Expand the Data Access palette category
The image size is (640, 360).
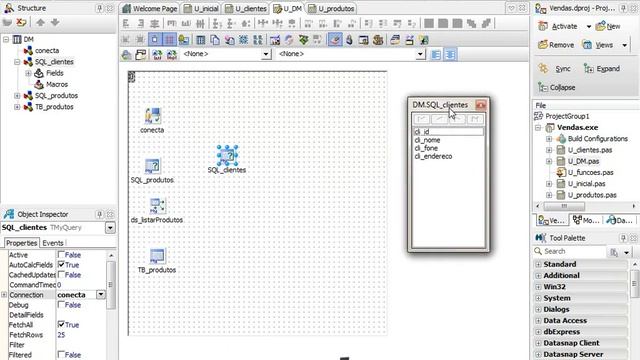(x=538, y=321)
